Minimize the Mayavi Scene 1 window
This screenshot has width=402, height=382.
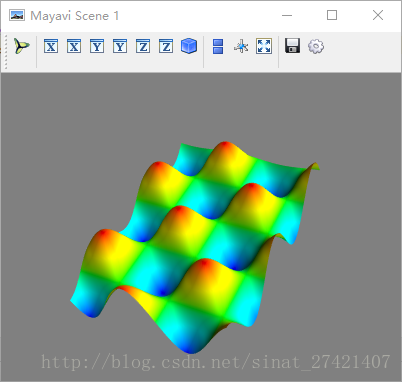(x=287, y=15)
